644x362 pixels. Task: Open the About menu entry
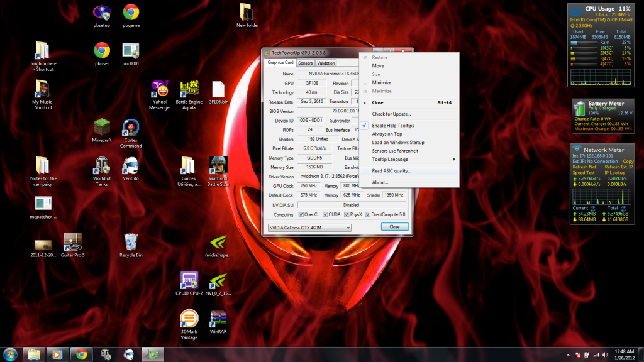coord(409,182)
